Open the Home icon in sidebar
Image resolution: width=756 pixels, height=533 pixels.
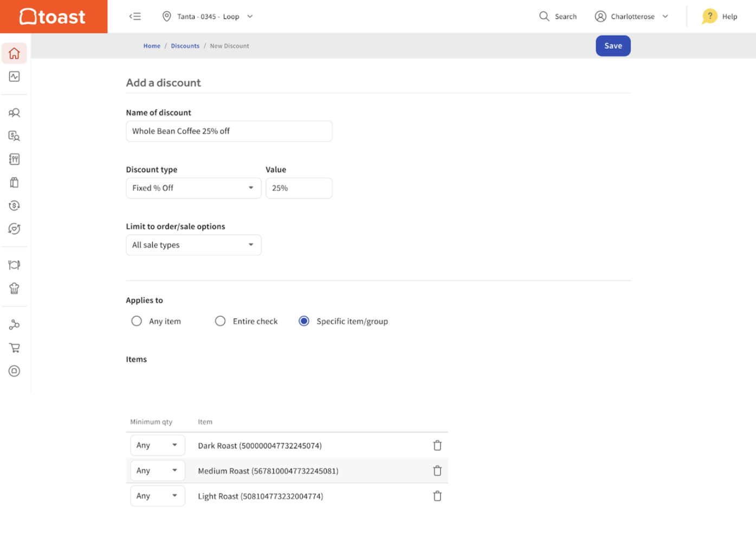15,53
